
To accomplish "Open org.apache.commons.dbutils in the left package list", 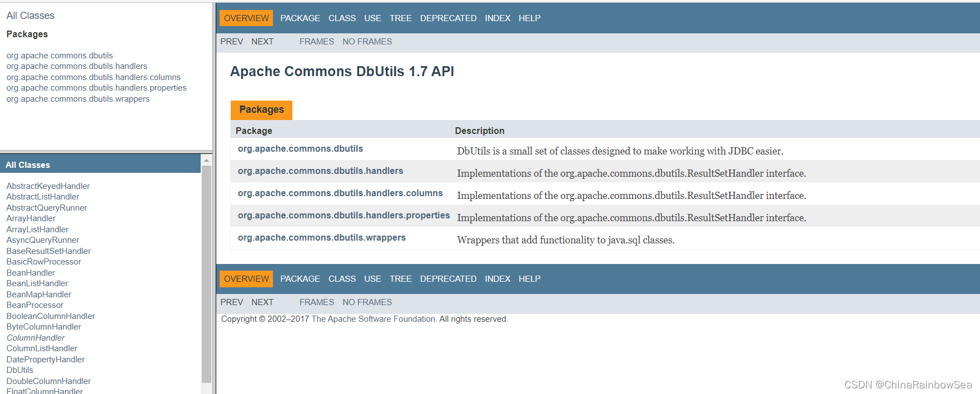I will (59, 56).
